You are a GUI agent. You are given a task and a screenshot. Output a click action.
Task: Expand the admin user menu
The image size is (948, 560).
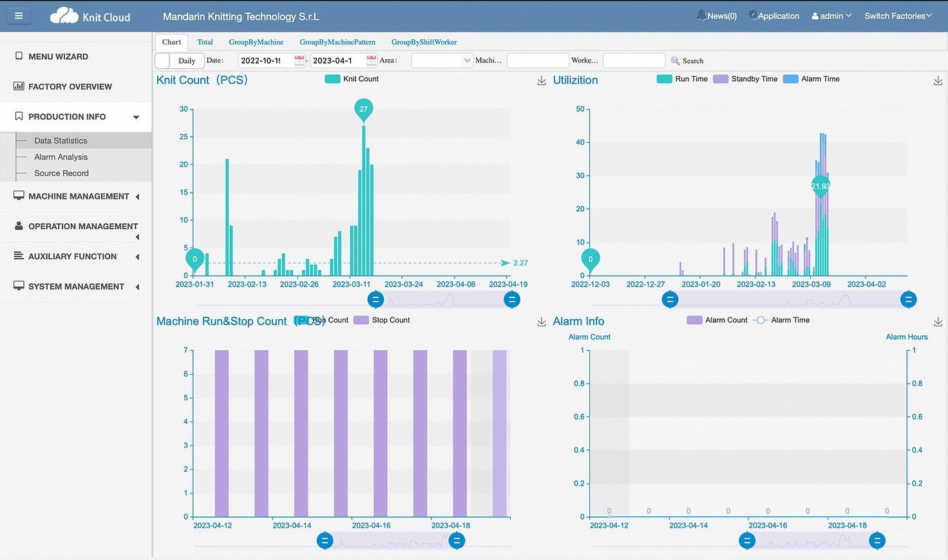click(831, 16)
